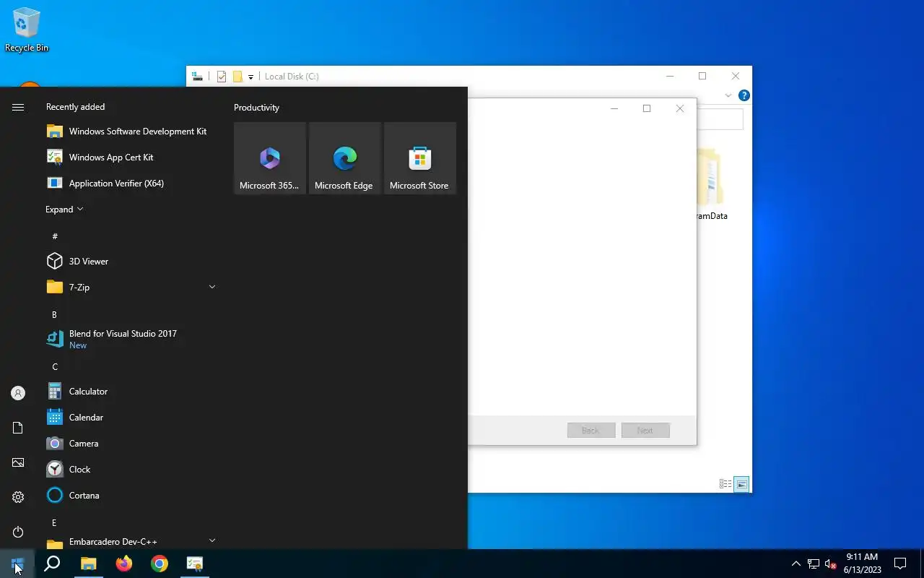Image resolution: width=924 pixels, height=578 pixels.
Task: Jump to the C letter group
Action: pyautogui.click(x=55, y=366)
